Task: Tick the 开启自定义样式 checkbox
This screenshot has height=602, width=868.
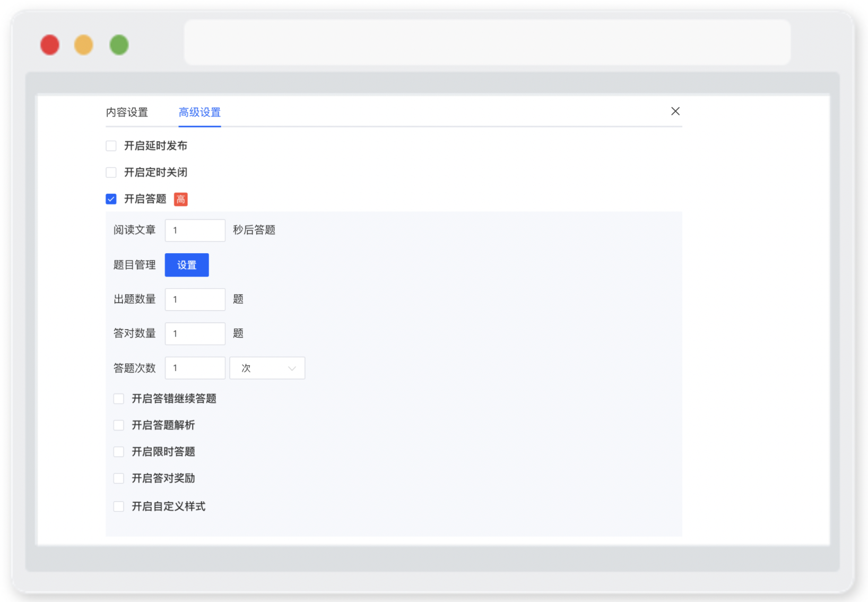Action: [119, 506]
